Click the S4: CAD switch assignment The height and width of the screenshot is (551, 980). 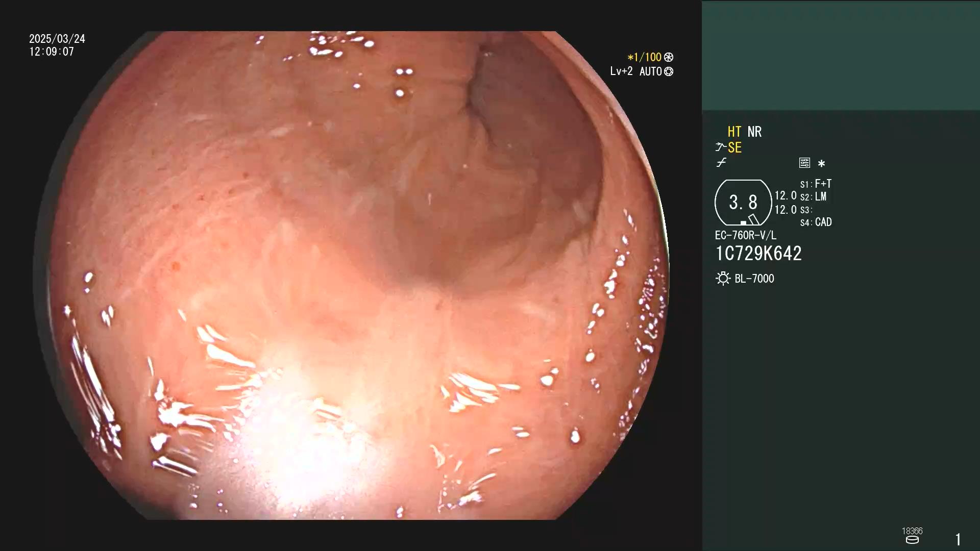click(816, 222)
